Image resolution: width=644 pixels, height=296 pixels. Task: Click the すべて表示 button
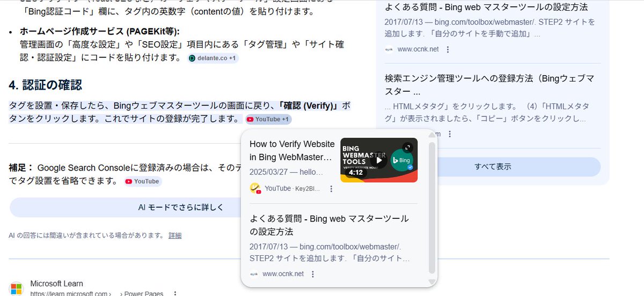tap(492, 167)
